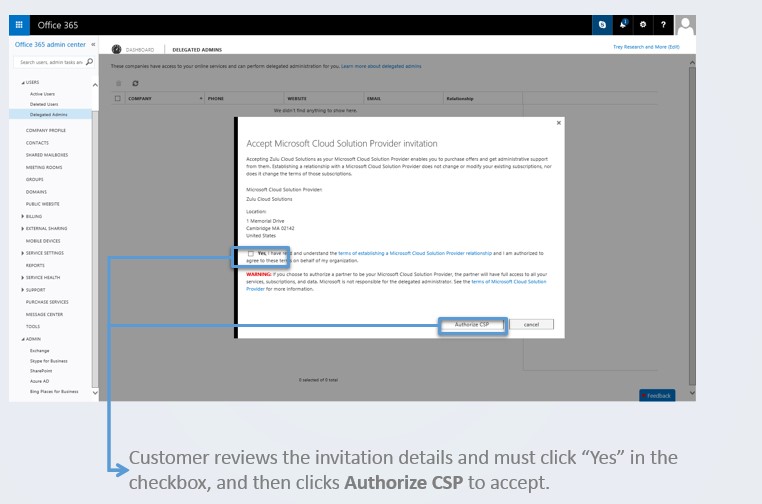The image size is (762, 504).
Task: Collapse navigation with double chevron icon
Action: [93, 44]
